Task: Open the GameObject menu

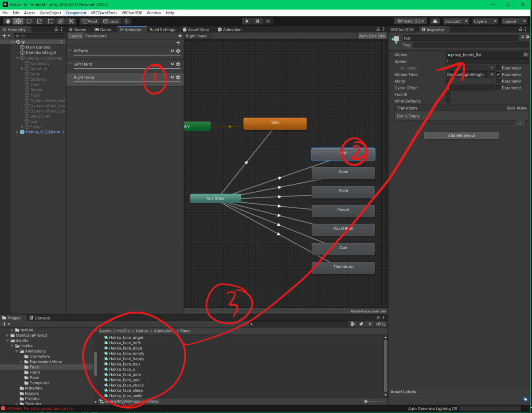Action: coord(50,13)
